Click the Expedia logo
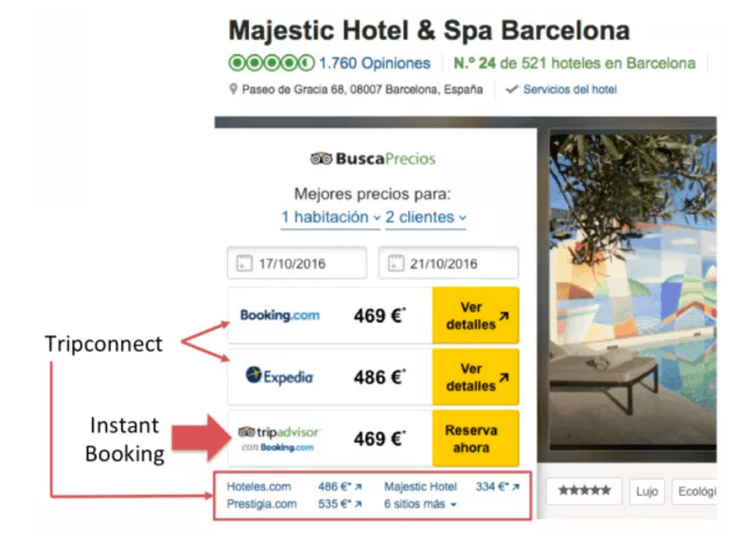 point(279,376)
